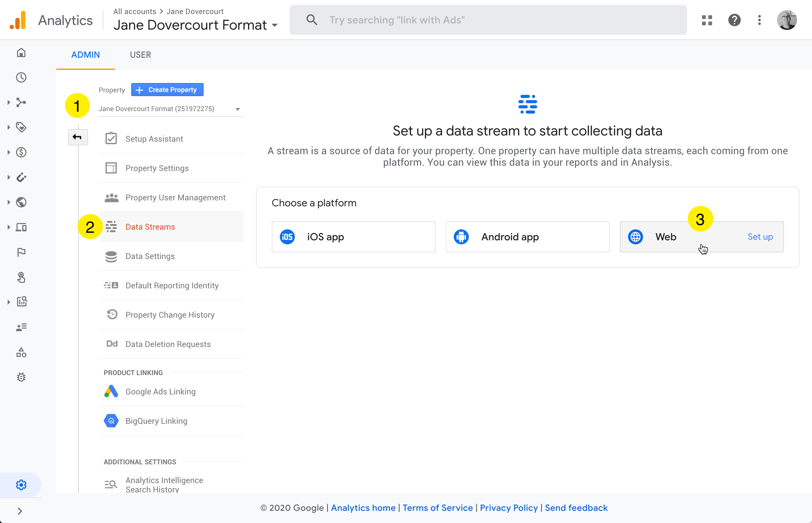Expand the Tech section arrow
The height and width of the screenshot is (523, 812).
[8, 227]
